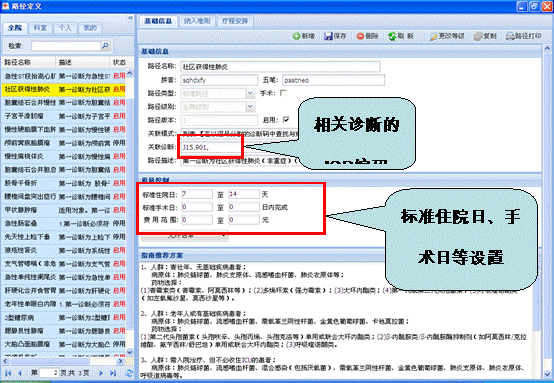Image resolution: width=554 pixels, height=383 pixels.
Task: Click 费用范围 first field
Action: pyautogui.click(x=197, y=220)
